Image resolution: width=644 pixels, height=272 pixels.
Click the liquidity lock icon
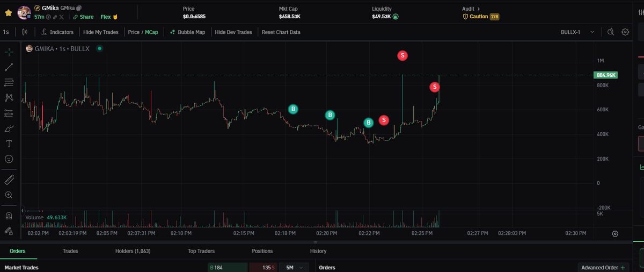396,17
